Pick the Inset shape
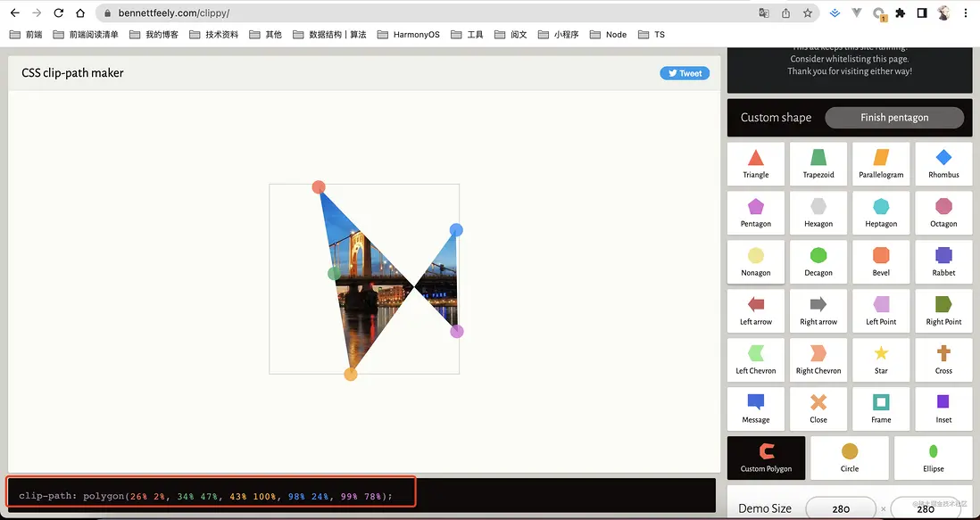Screen dimensions: 980x520 coord(943,409)
